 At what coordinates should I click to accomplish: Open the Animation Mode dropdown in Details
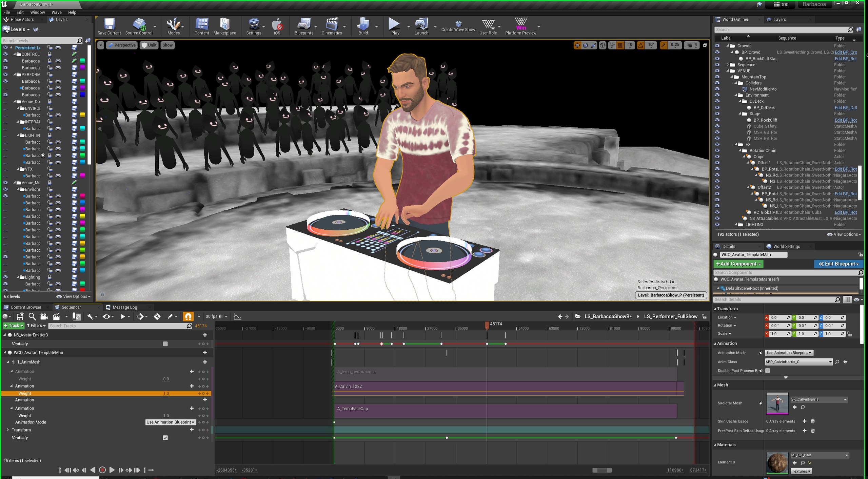point(789,353)
